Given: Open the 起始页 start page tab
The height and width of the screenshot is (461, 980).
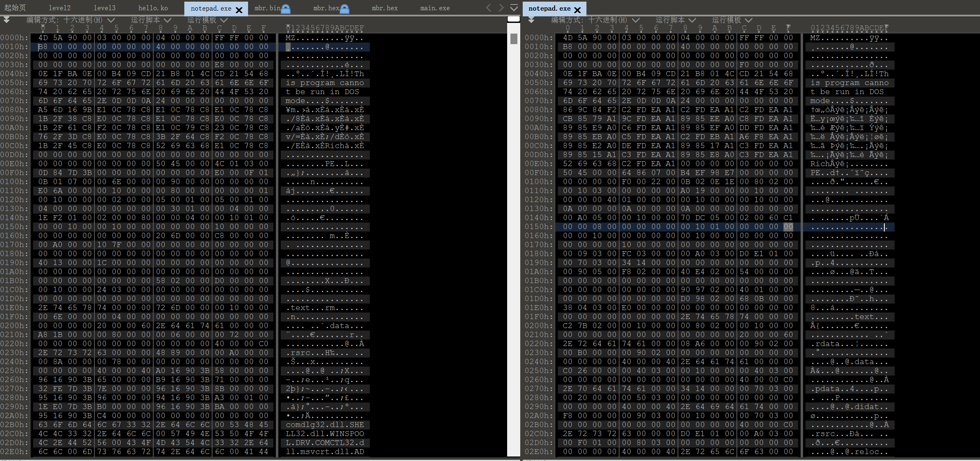Looking at the screenshot, I should point(15,8).
